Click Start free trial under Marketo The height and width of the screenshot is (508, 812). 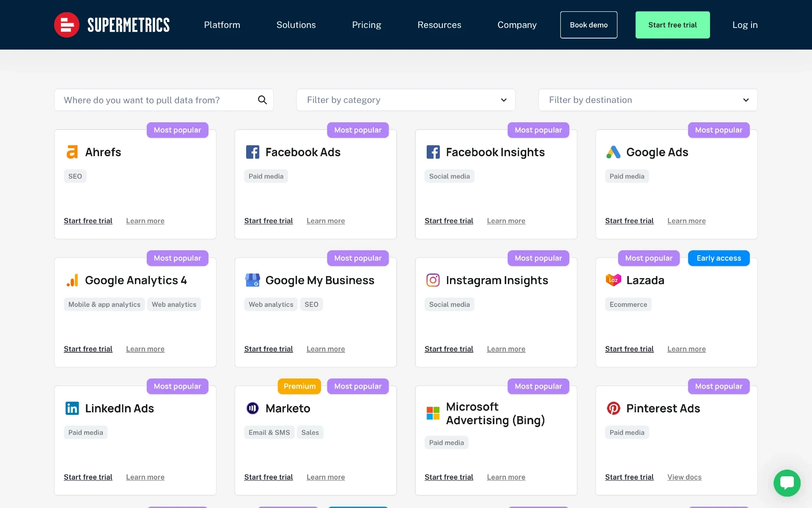click(x=269, y=477)
